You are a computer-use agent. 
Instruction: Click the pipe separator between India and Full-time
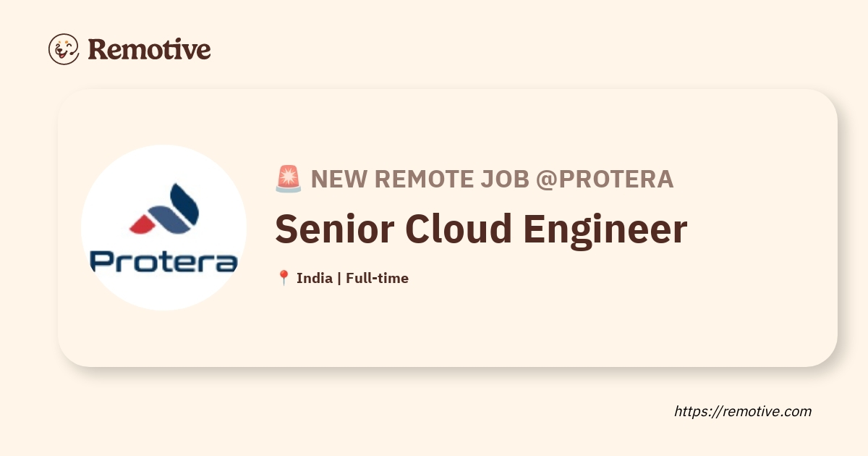339,278
